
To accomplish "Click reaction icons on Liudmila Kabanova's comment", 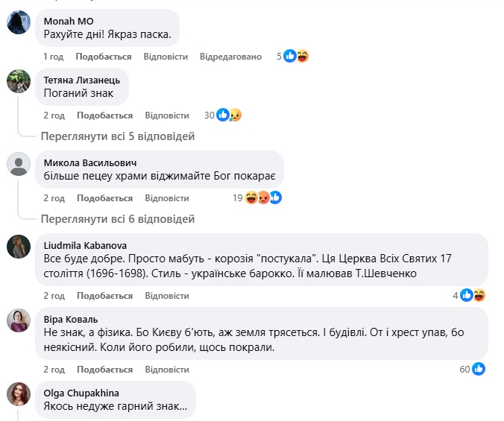I will 473,295.
